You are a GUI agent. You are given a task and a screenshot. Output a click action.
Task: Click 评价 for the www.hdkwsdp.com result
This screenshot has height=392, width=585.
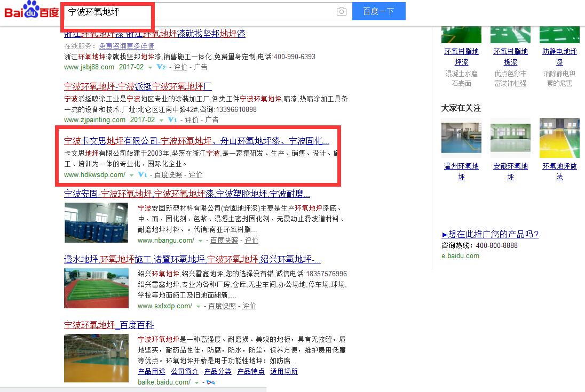coord(195,174)
